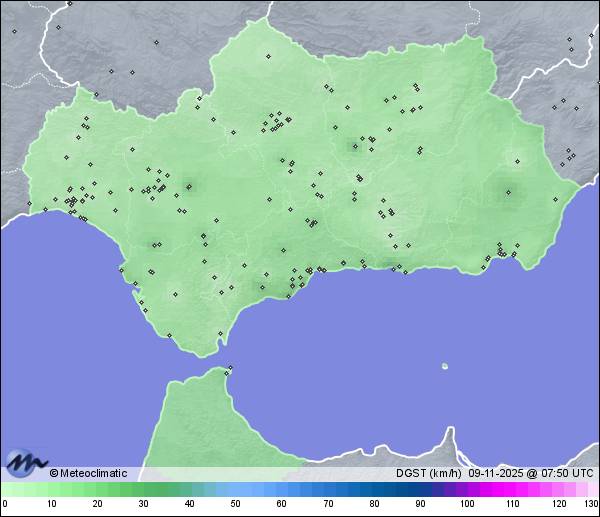
Task: Click the 0 value at the scale's start
Action: pyautogui.click(x=5, y=504)
